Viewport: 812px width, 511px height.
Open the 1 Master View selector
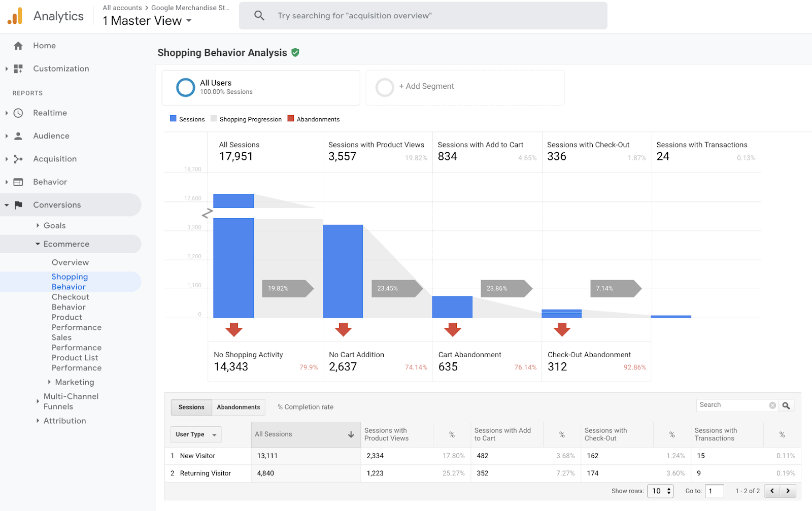tap(146, 21)
